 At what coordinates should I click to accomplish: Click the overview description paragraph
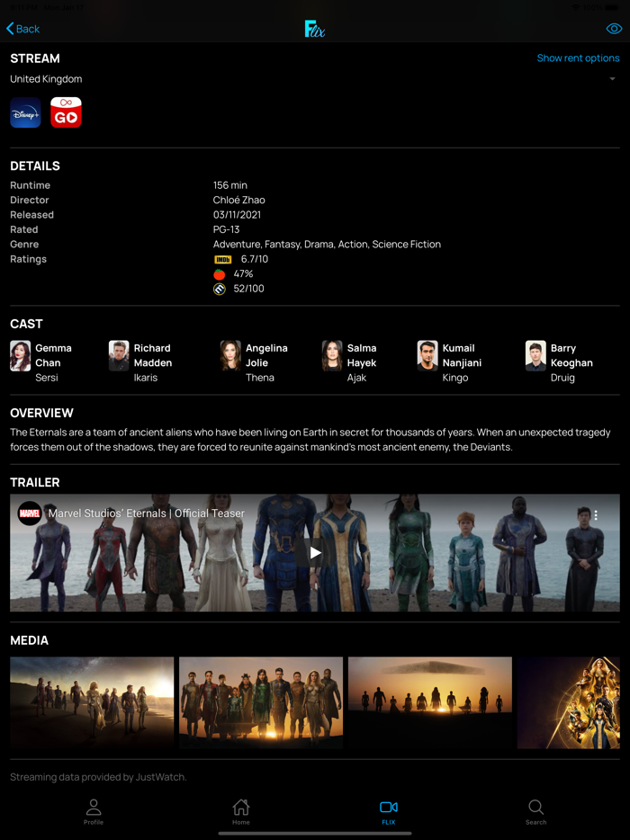pyautogui.click(x=310, y=439)
